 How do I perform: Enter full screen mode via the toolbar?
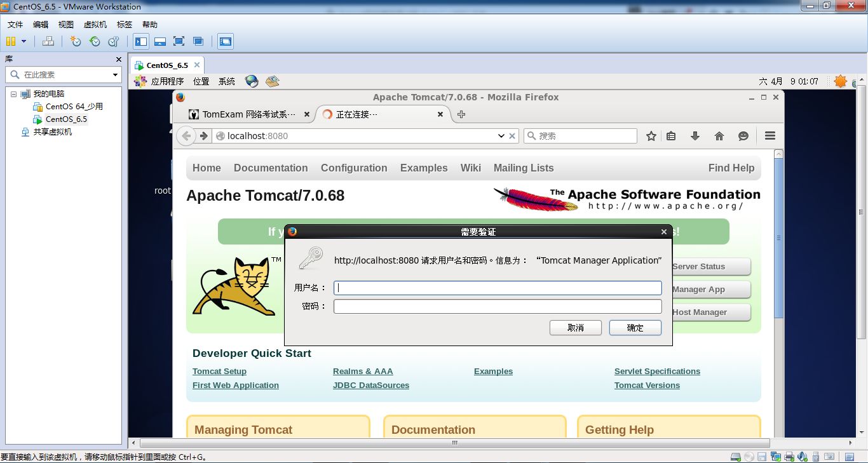pos(179,41)
